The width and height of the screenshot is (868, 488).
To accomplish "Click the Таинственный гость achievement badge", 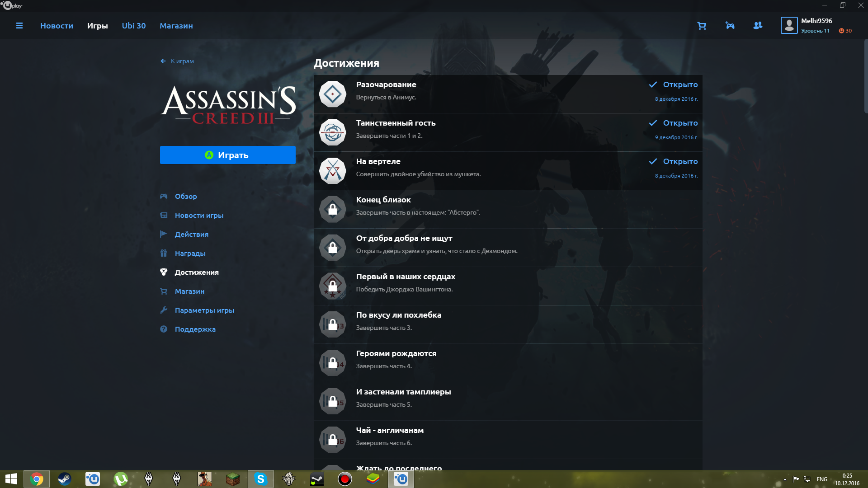I will coord(333,132).
